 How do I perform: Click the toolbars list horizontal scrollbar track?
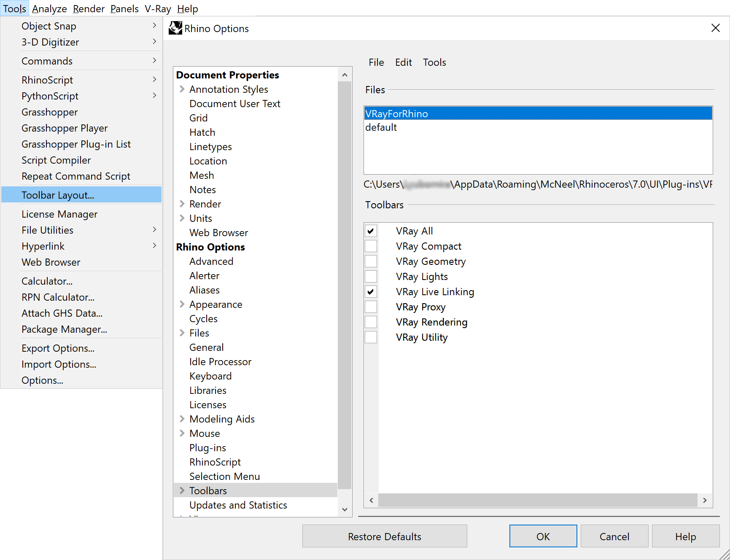tap(538, 500)
